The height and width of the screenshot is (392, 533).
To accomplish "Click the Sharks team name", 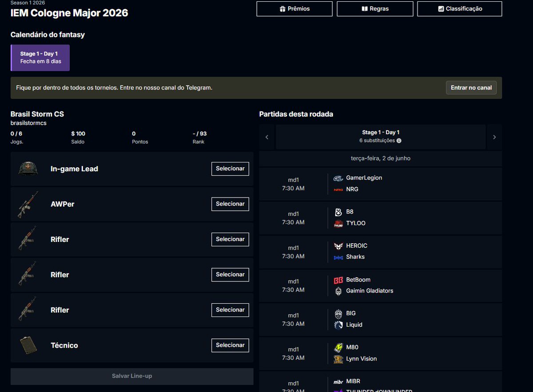I will tap(355, 257).
